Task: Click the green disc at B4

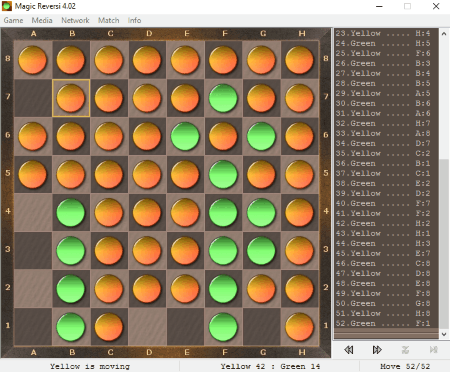Action: coord(71,212)
